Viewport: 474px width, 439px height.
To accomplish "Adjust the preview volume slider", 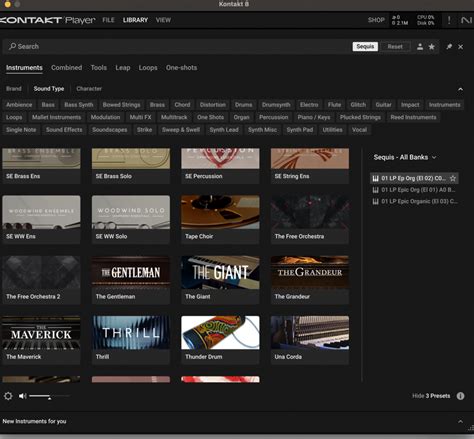I will 49,396.
